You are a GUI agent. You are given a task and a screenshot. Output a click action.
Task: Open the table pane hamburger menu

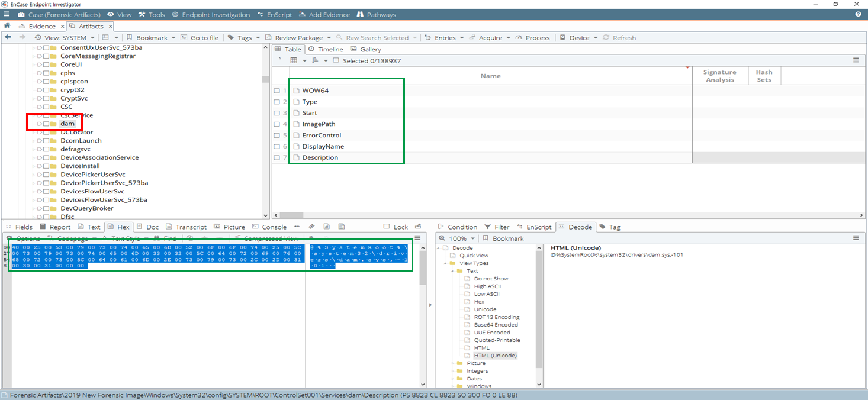pyautogui.click(x=856, y=60)
